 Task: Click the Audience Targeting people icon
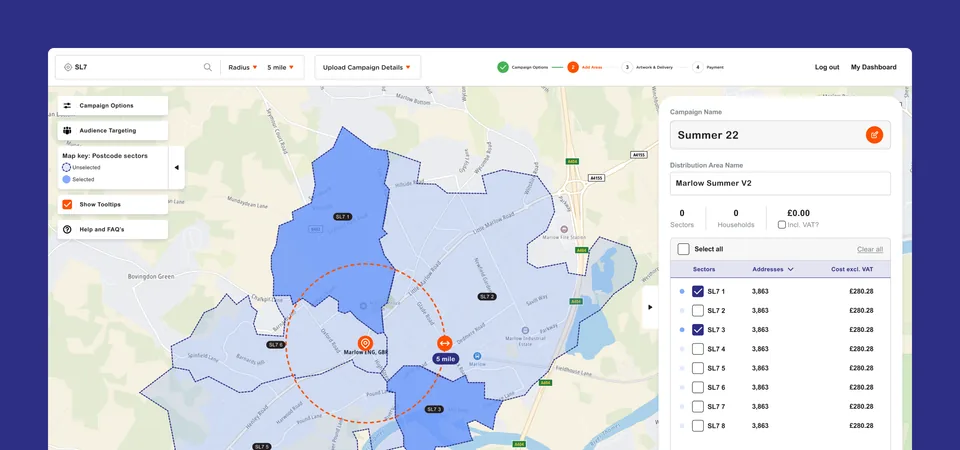click(x=67, y=130)
